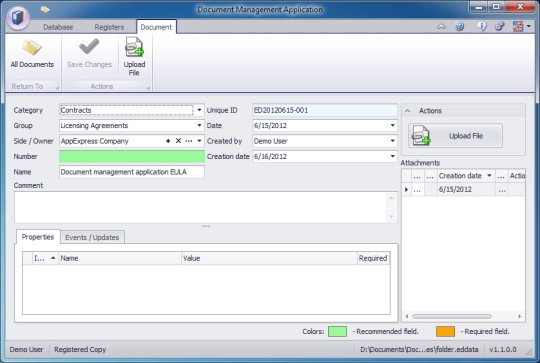This screenshot has height=363, width=540.
Task: Click the splitter grip below Comment box
Action: tap(206, 226)
